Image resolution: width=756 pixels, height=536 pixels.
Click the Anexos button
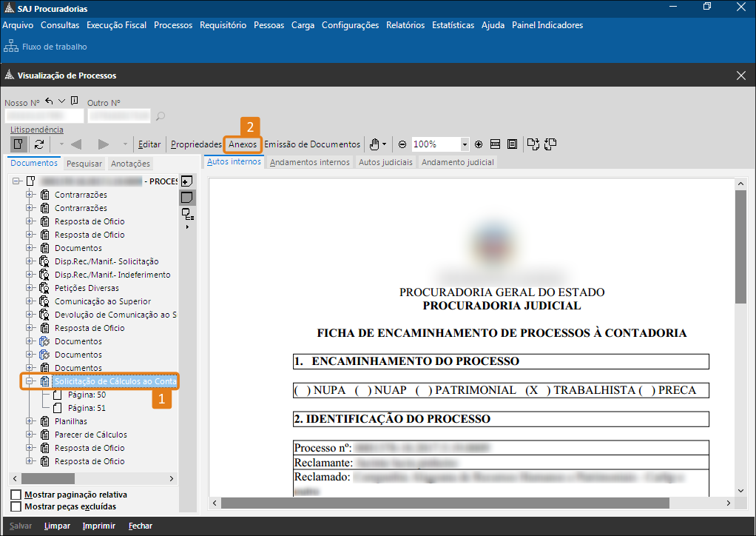click(243, 144)
